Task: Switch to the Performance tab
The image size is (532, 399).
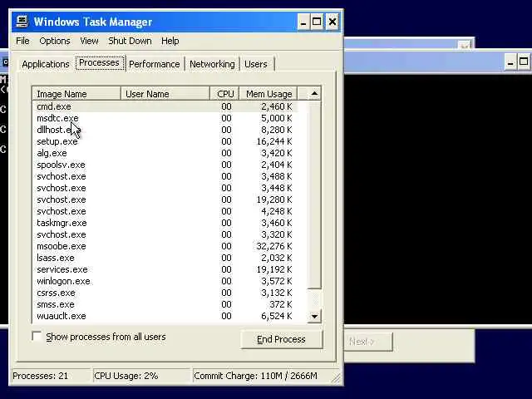Action: point(155,64)
